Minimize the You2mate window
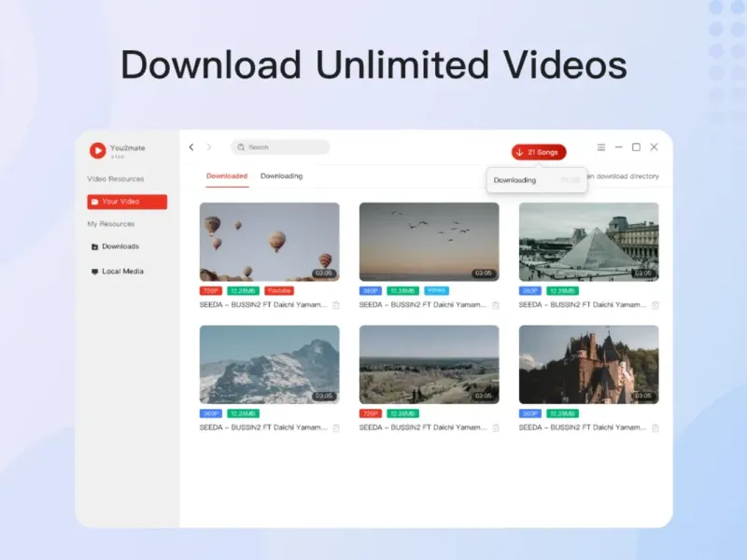This screenshot has height=560, width=747. [619, 147]
